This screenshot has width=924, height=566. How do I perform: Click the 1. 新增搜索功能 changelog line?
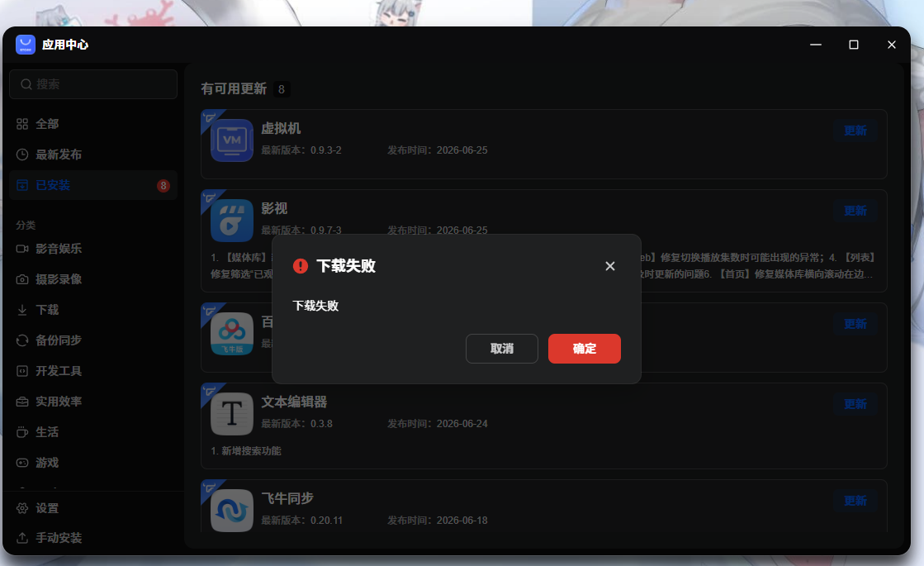246,451
